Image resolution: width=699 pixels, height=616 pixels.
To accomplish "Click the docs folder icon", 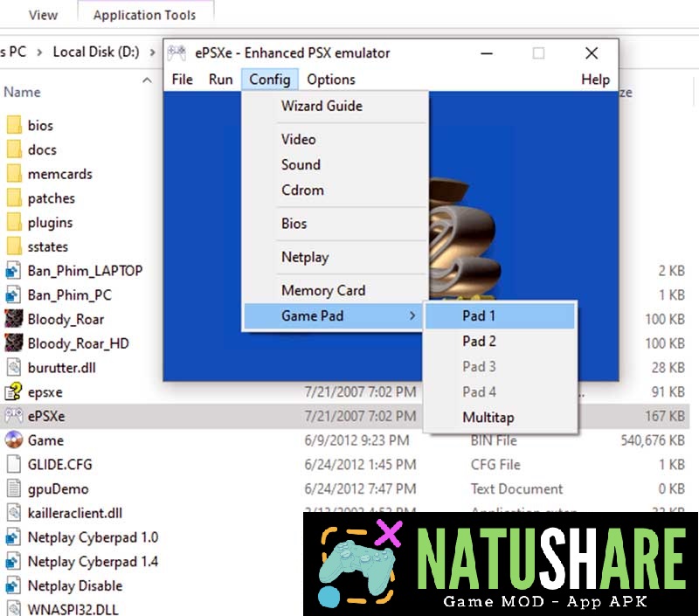I will (x=14, y=149).
